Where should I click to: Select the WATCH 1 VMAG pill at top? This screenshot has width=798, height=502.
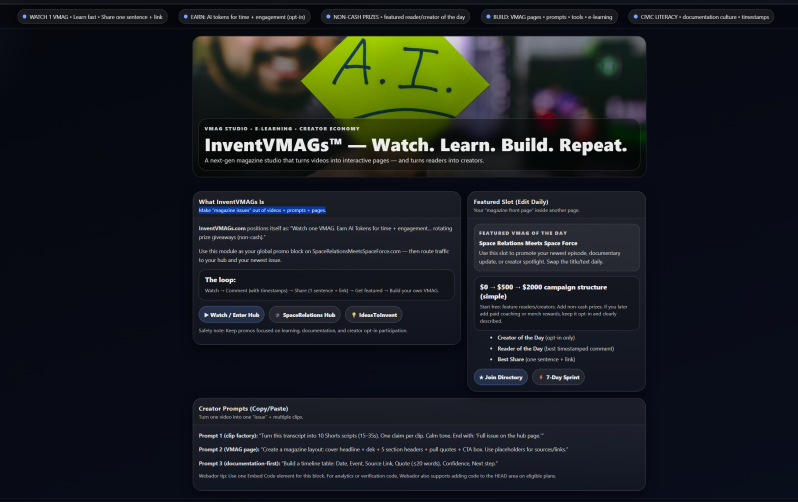pyautogui.click(x=93, y=17)
